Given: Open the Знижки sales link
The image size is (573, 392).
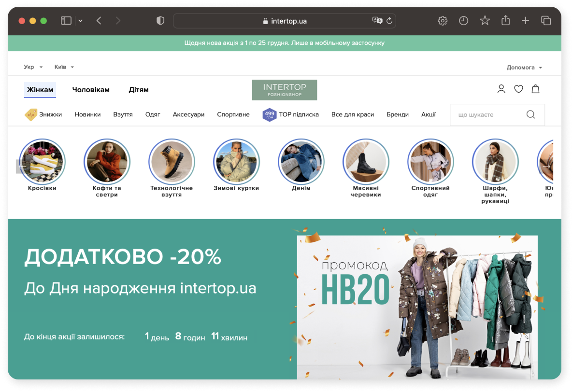Looking at the screenshot, I should click(x=50, y=114).
